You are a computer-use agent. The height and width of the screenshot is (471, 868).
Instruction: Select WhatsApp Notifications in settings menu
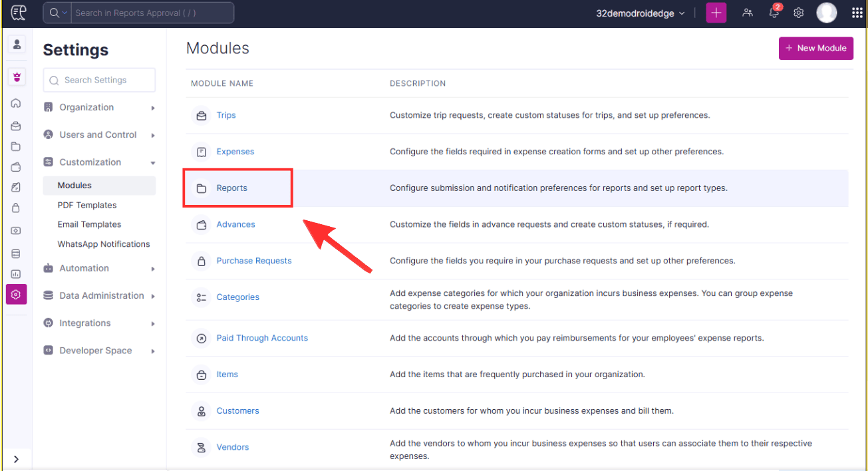pyautogui.click(x=104, y=244)
